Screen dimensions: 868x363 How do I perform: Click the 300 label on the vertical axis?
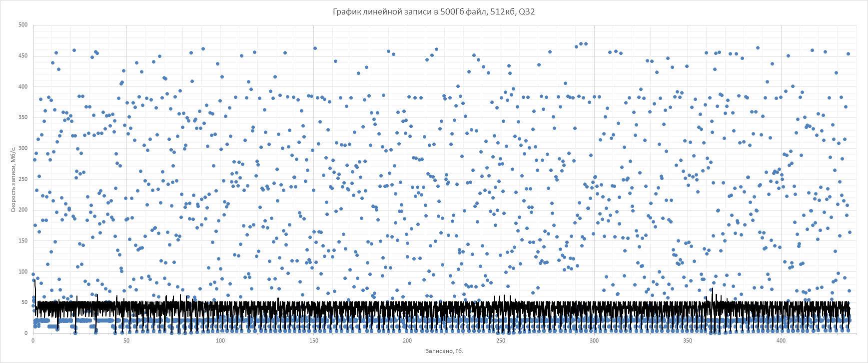pyautogui.click(x=23, y=148)
